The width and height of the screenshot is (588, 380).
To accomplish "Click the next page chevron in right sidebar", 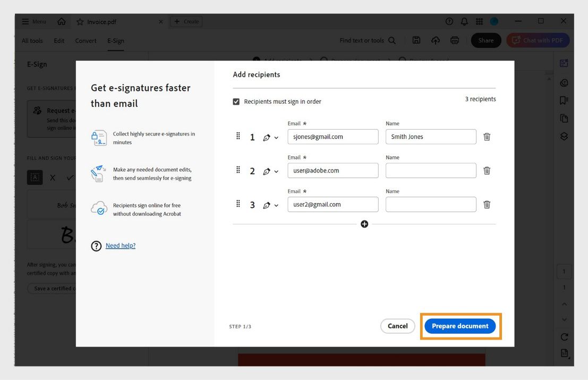I will (x=564, y=319).
